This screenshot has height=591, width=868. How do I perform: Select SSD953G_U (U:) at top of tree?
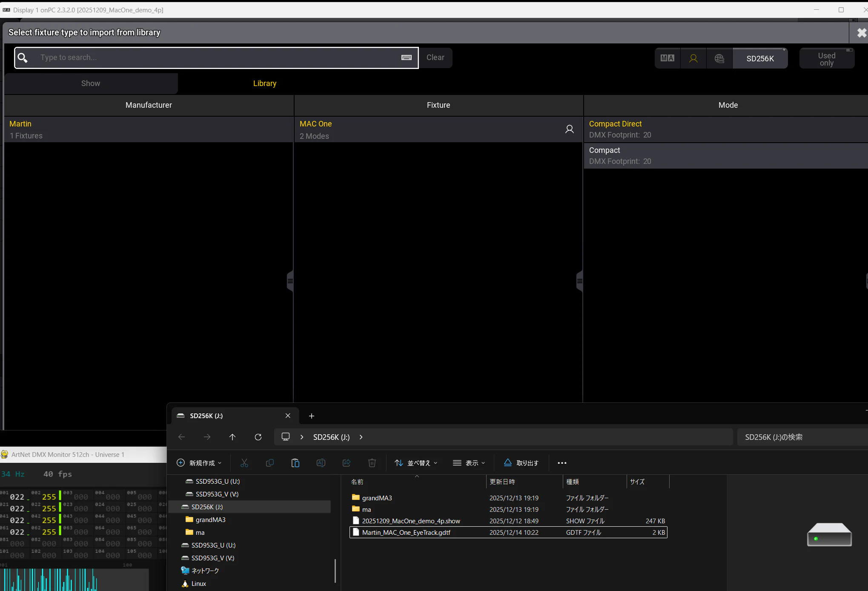pos(218,481)
